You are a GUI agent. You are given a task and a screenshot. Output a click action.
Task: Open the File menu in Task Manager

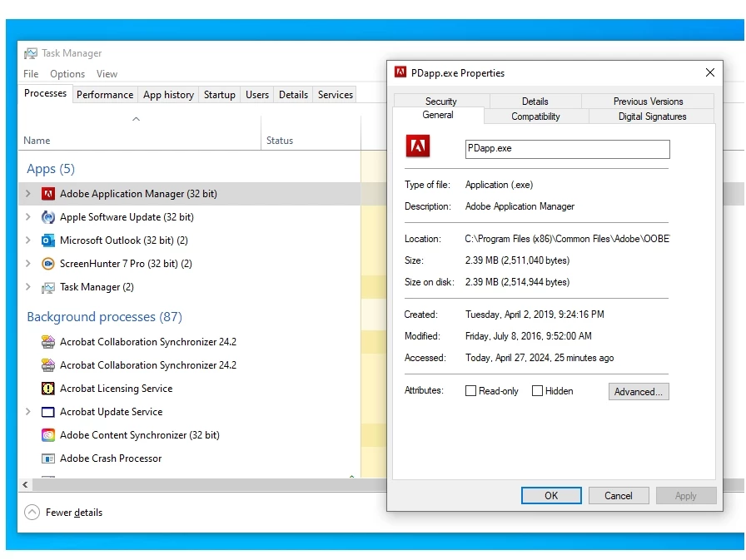31,74
